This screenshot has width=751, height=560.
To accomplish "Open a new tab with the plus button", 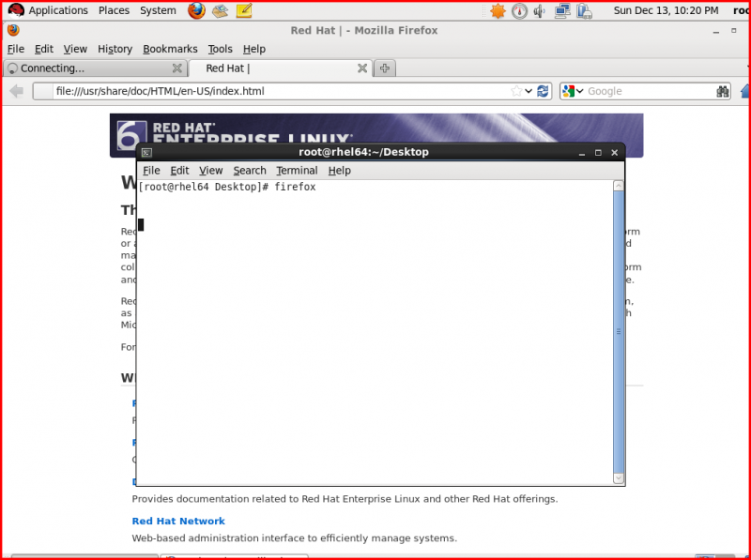I will 385,68.
